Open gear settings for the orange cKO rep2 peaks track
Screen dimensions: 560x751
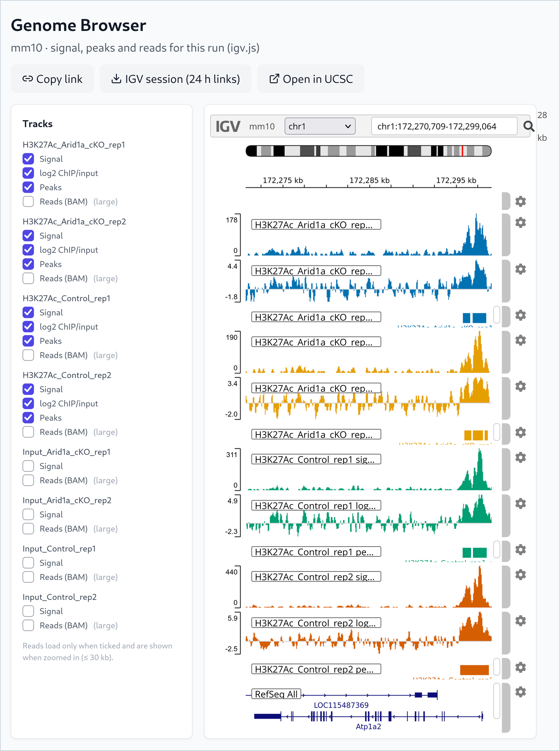pos(521,432)
